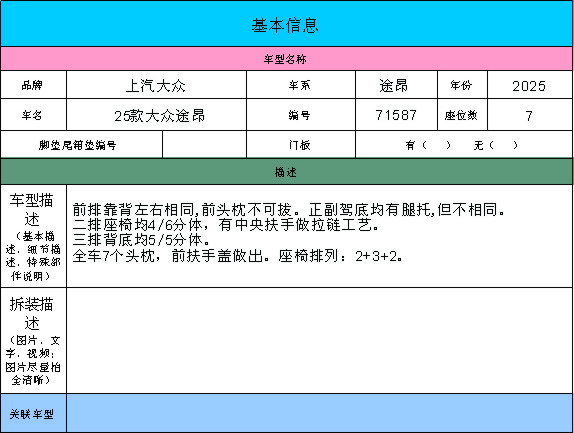574x433 pixels.
Task: Select the seat count cell showing 7
Action: [x=530, y=115]
